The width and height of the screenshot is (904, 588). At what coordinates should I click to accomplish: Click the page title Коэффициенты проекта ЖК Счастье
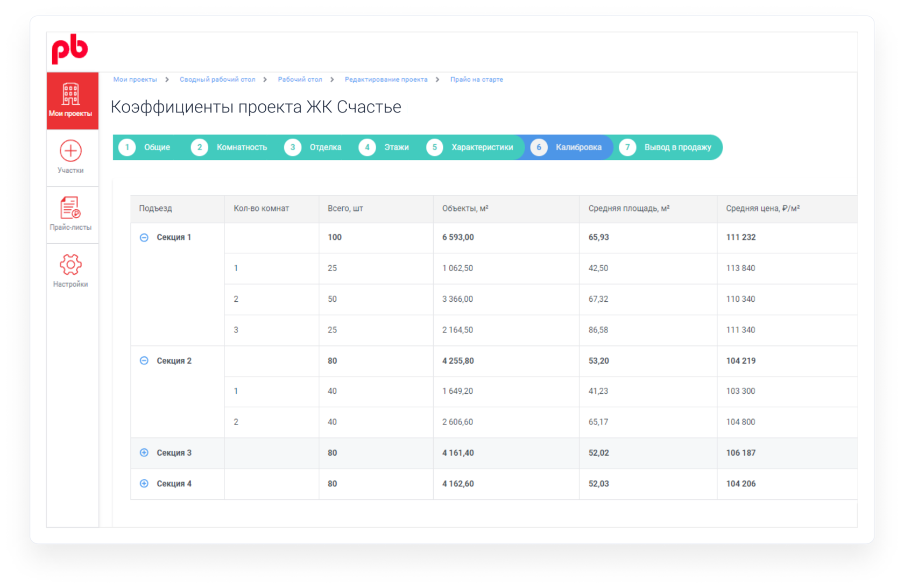(256, 107)
